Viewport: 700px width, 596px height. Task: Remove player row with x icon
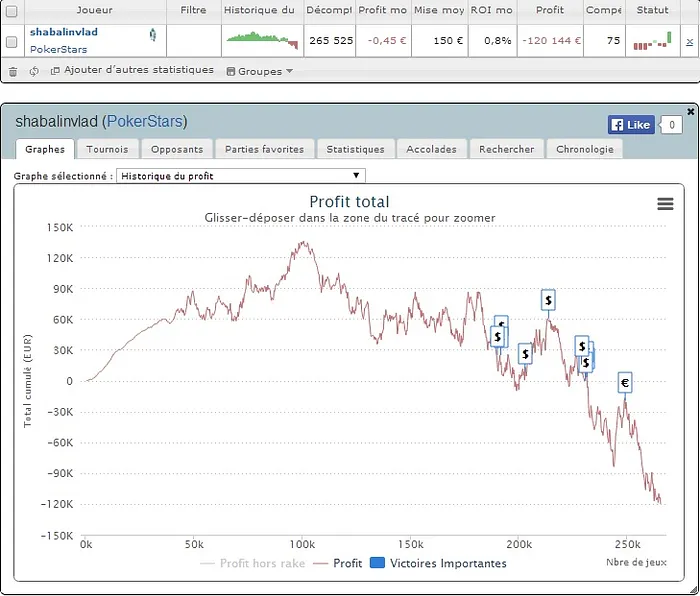pos(689,41)
